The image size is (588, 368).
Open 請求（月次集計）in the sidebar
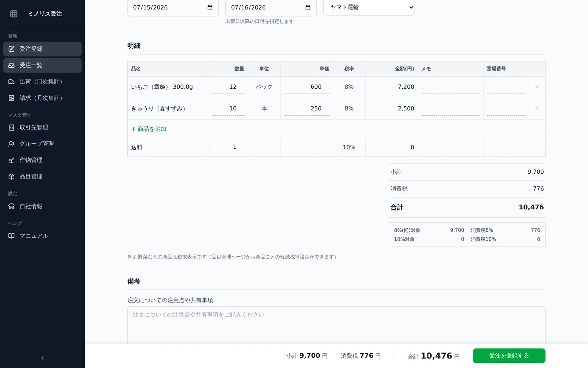(x=42, y=98)
